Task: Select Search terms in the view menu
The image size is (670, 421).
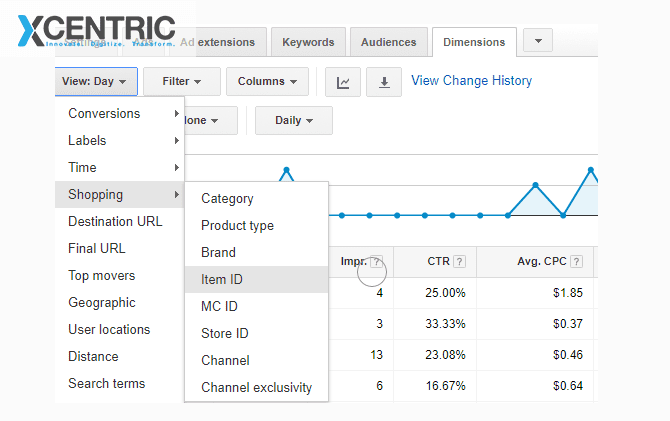Action: 106,383
